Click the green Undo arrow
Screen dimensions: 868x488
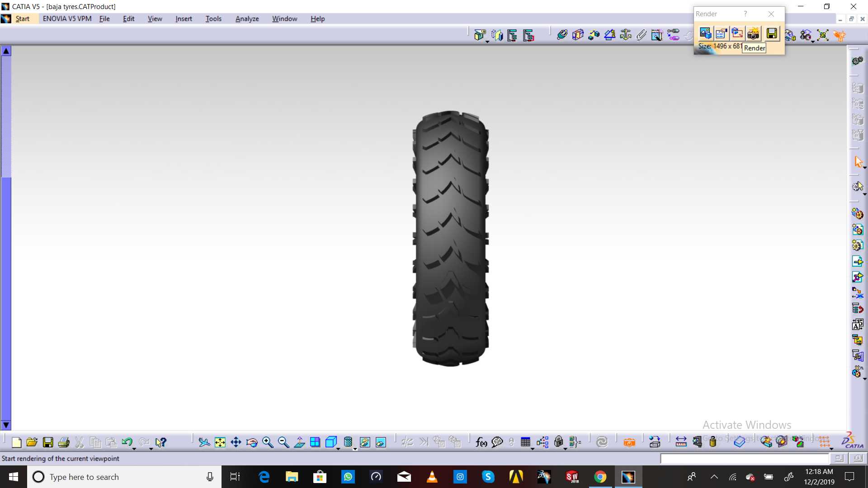click(x=127, y=442)
